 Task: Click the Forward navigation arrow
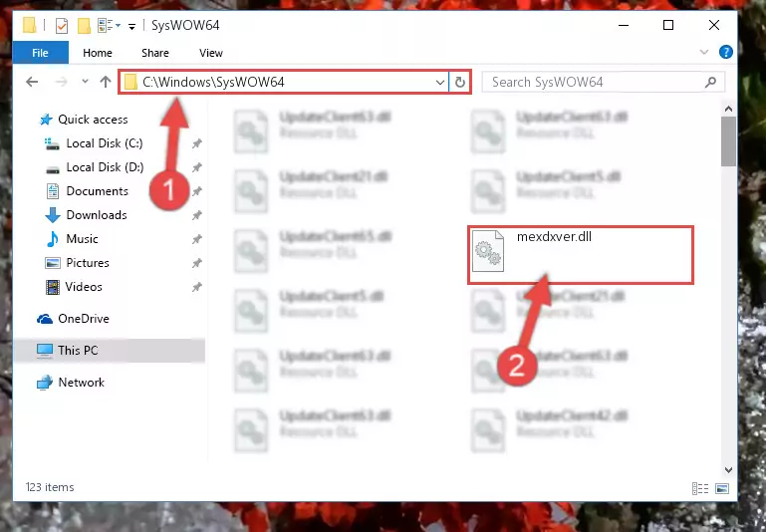61,82
